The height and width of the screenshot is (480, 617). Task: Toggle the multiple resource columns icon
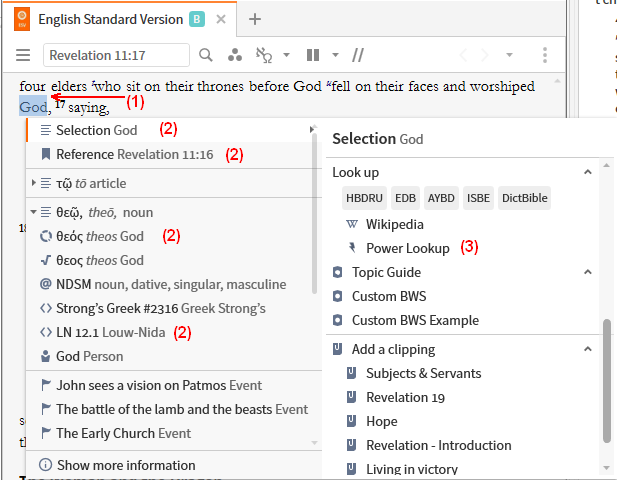point(313,55)
